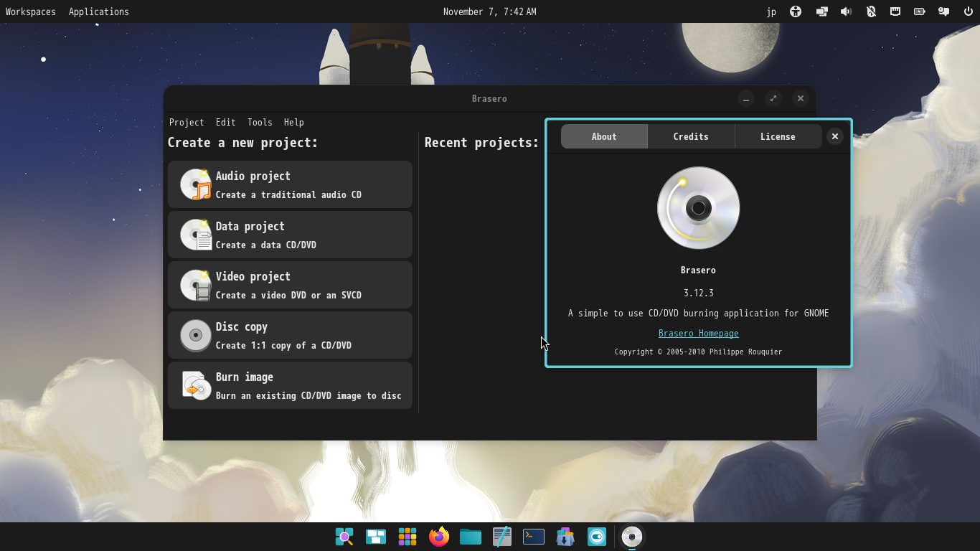Click the running Brasero dock icon
Viewport: 980px width, 551px height.
click(x=631, y=537)
